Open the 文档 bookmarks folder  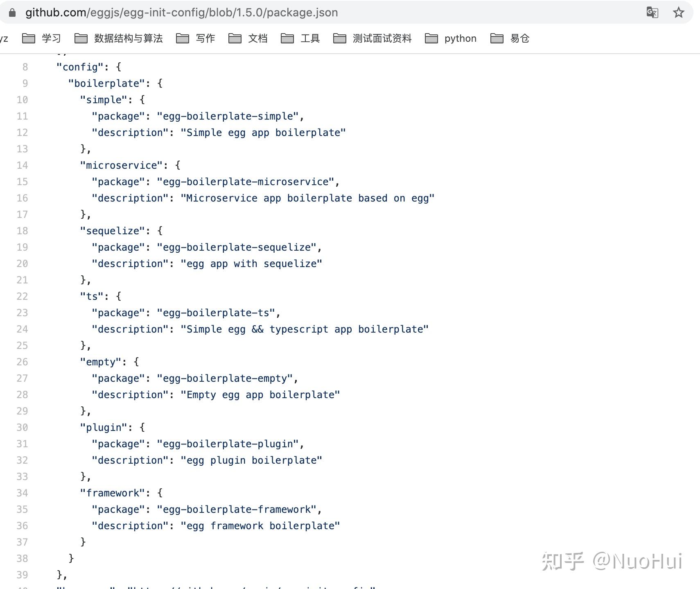(x=248, y=39)
